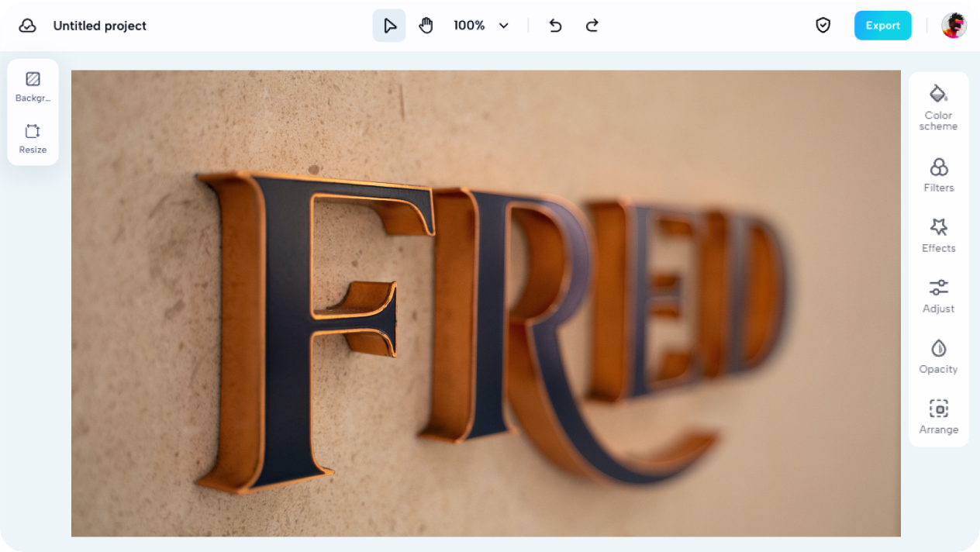Rename the Untitled project title
Image resolution: width=980 pixels, height=552 pixels.
coord(100,26)
